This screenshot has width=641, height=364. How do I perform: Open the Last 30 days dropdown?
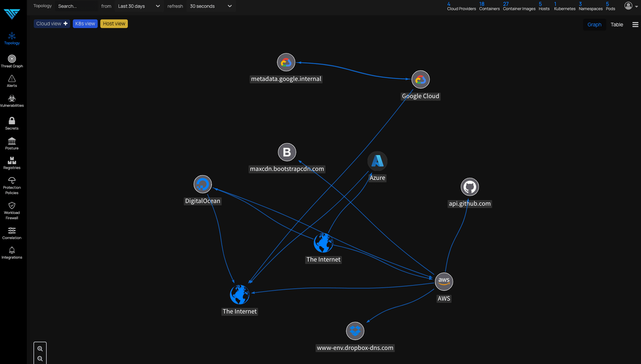(139, 6)
